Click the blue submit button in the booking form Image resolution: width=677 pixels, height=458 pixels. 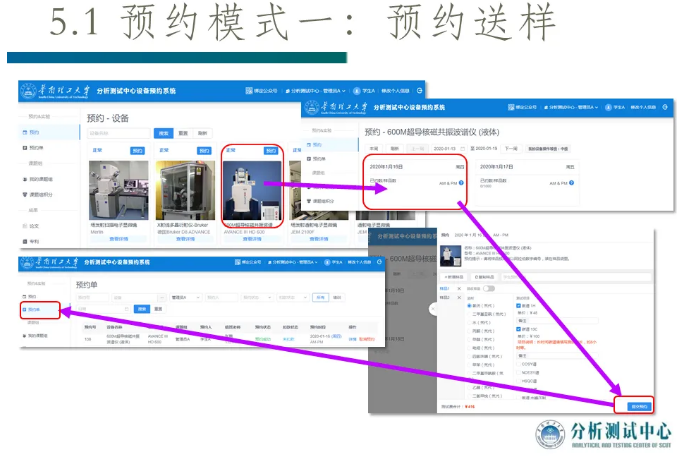pyautogui.click(x=639, y=406)
